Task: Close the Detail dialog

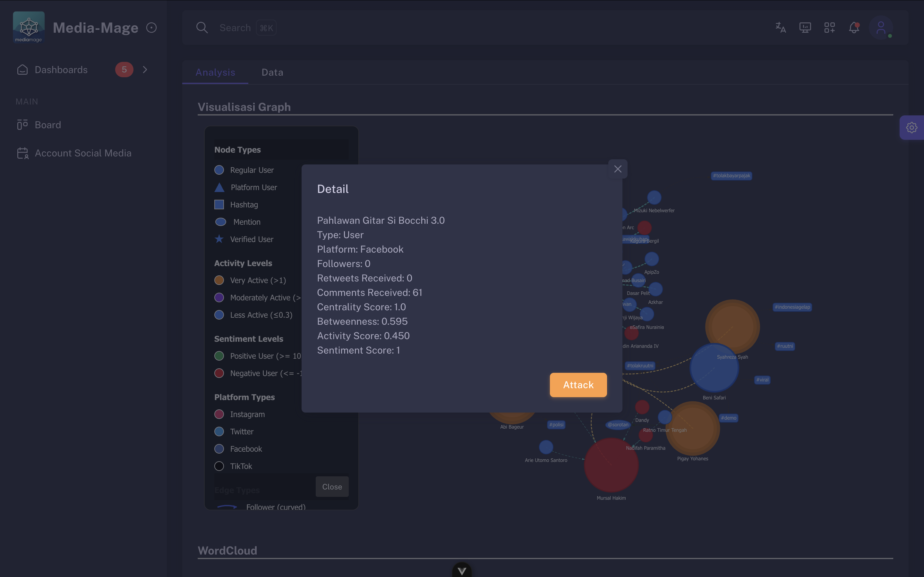Action: tap(617, 169)
